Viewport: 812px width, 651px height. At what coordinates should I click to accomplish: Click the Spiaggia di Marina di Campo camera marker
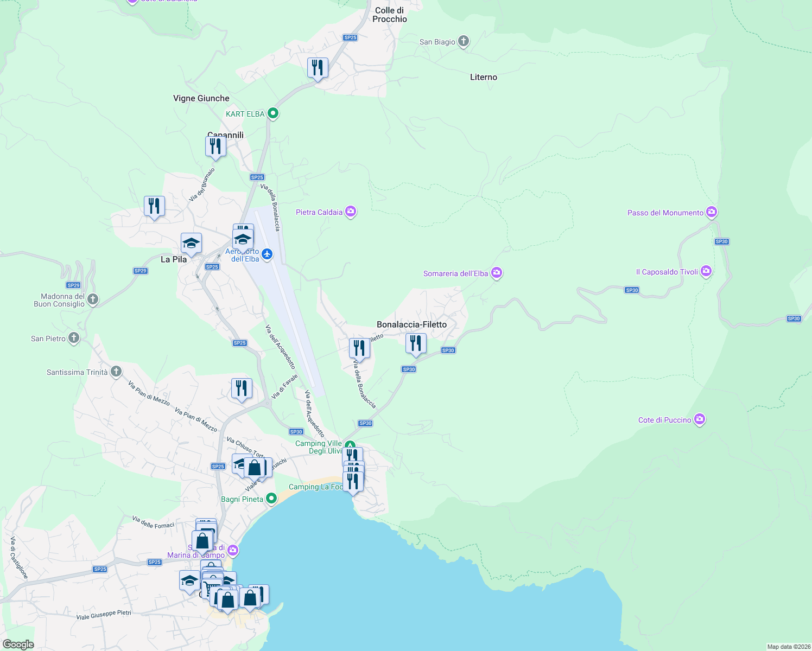pyautogui.click(x=233, y=551)
